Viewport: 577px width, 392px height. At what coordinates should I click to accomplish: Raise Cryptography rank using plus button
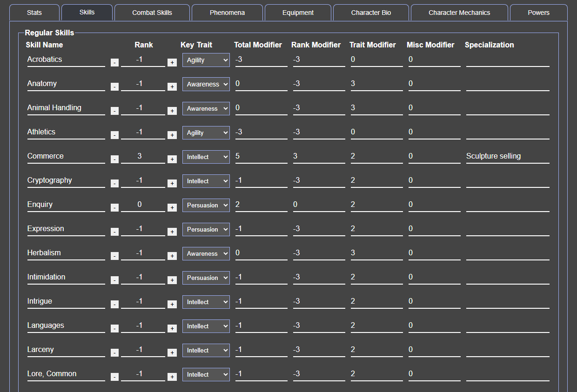click(172, 183)
